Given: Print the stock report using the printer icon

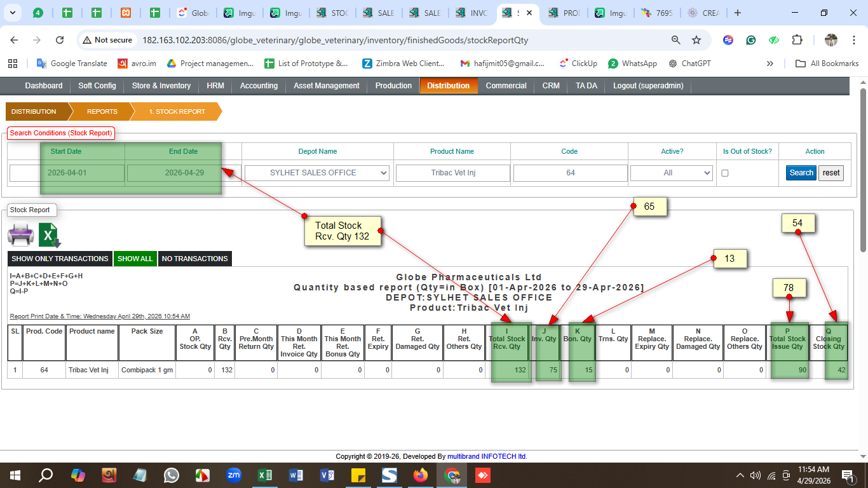Looking at the screenshot, I should [20, 235].
